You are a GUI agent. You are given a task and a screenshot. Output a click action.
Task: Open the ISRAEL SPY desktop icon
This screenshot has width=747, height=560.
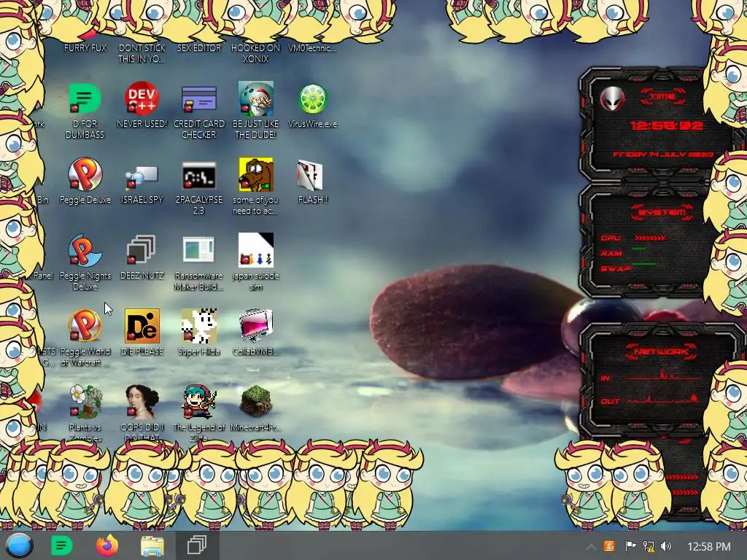tap(142, 177)
